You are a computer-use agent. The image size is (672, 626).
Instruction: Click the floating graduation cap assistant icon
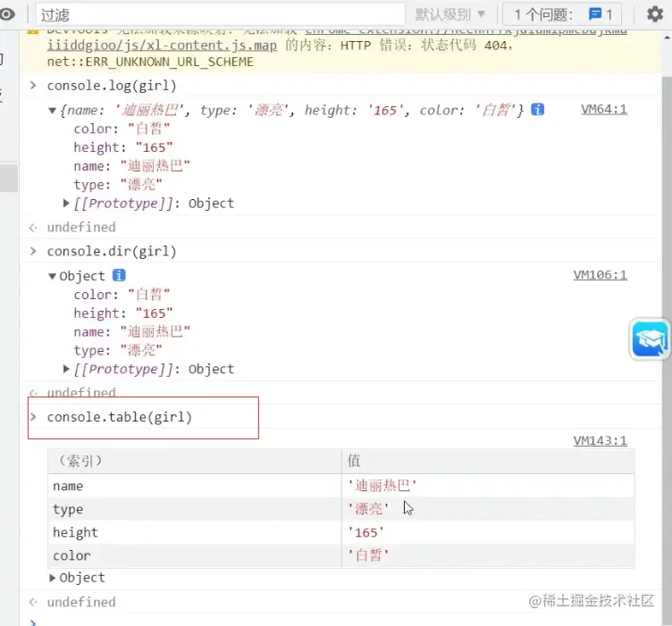[650, 339]
